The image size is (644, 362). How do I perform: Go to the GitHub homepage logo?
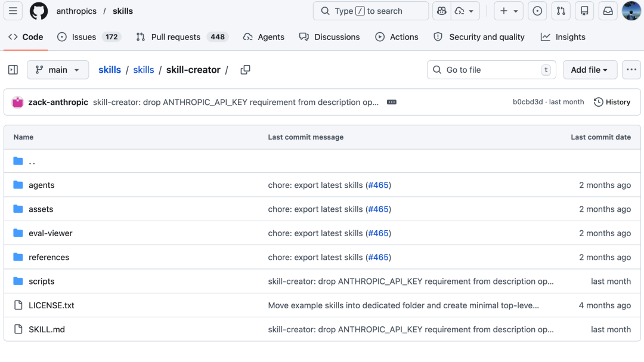[39, 11]
